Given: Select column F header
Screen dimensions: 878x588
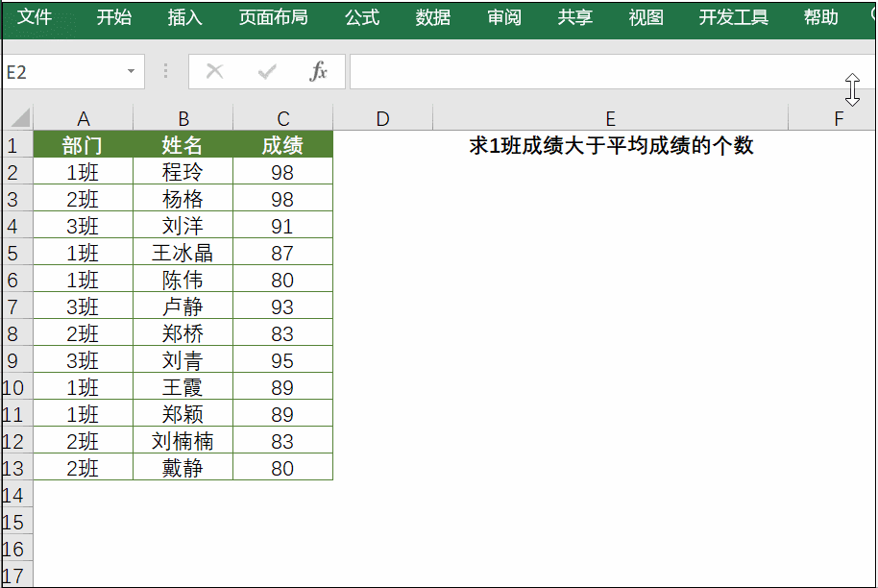Looking at the screenshot, I should [x=832, y=118].
